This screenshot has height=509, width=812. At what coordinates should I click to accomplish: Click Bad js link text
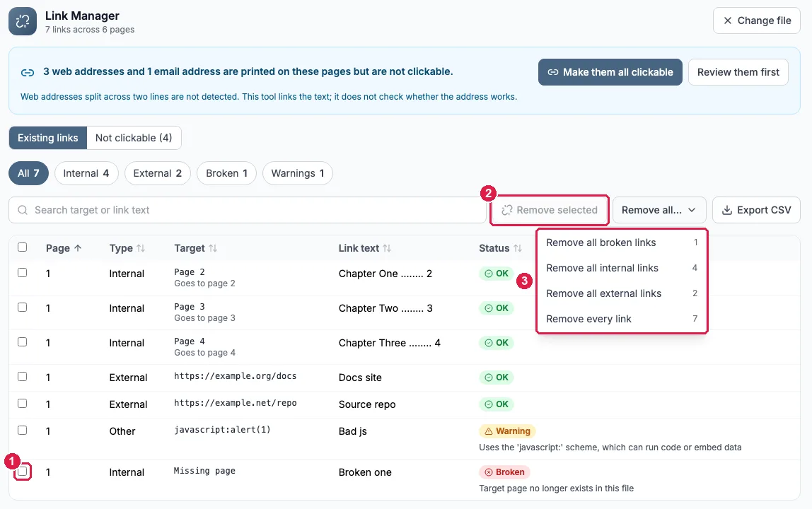pos(353,432)
